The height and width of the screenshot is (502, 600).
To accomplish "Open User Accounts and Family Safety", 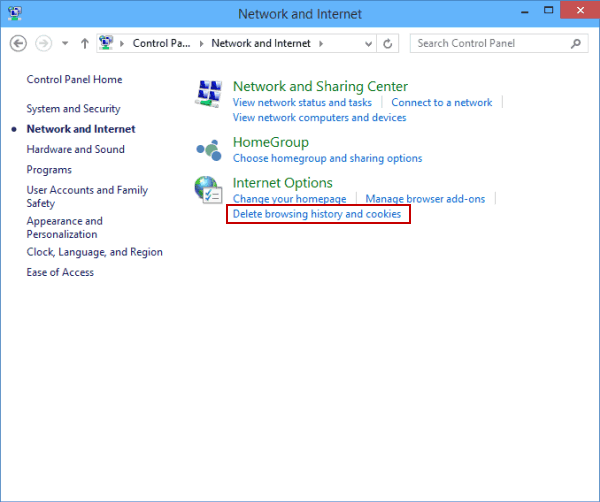I will [x=87, y=197].
